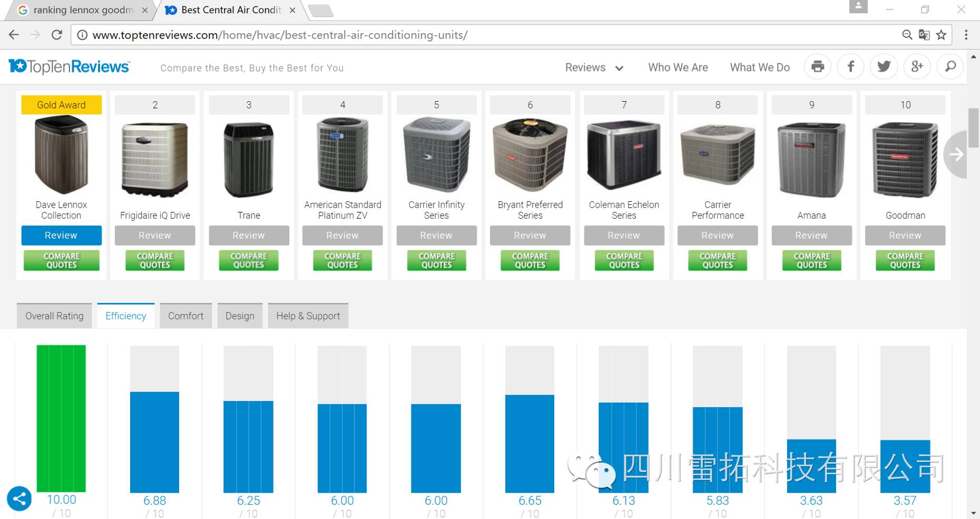Image resolution: width=980 pixels, height=519 pixels.
Task: Compare quotes for Carrier Performance
Action: click(x=718, y=260)
